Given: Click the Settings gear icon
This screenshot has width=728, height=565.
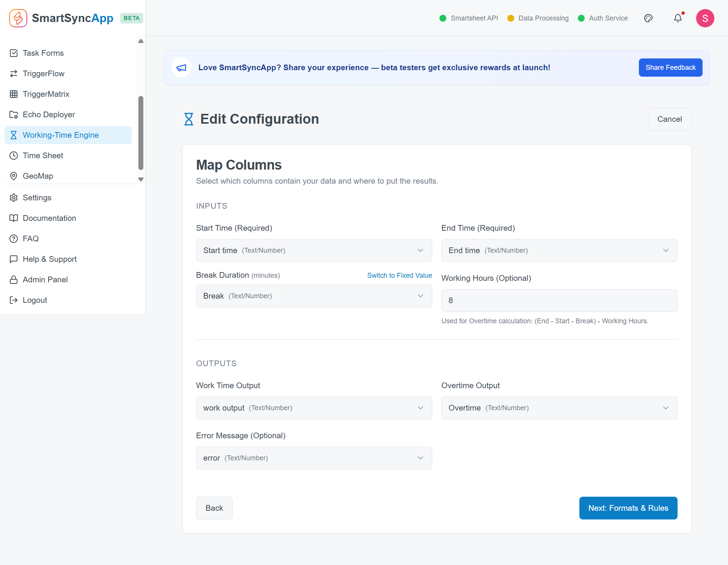Looking at the screenshot, I should pos(14,198).
